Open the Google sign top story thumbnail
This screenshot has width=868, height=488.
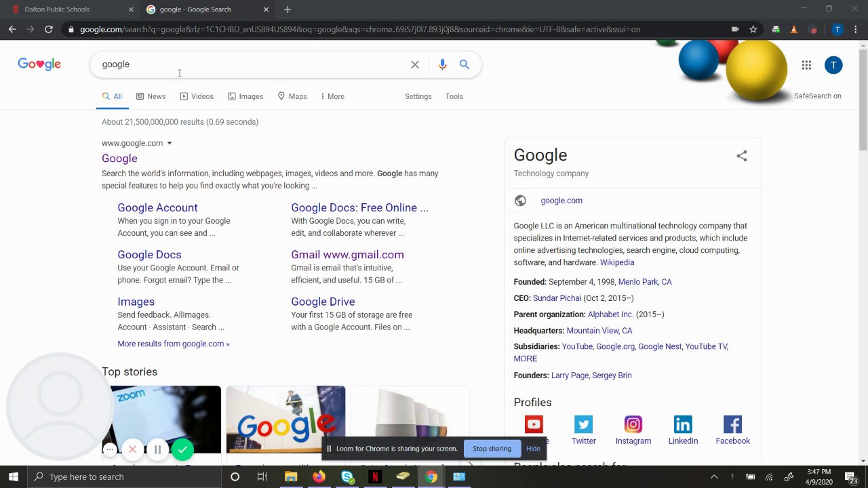[285, 420]
